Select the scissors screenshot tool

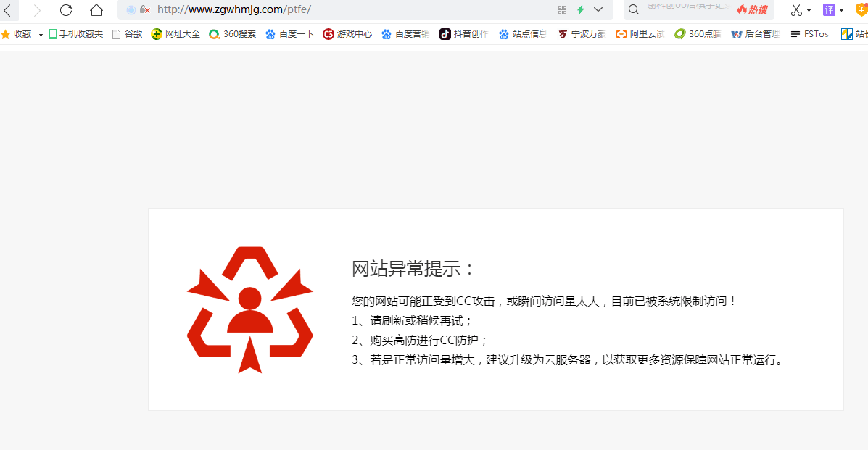796,10
